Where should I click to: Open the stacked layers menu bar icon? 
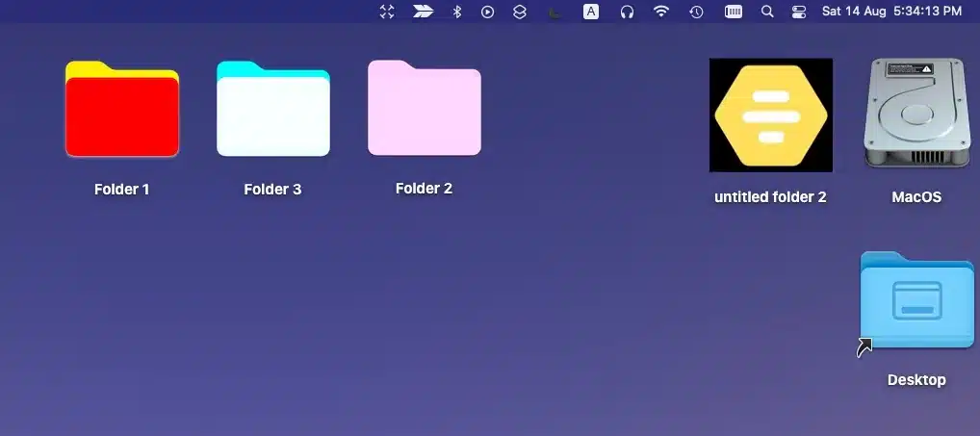(520, 12)
